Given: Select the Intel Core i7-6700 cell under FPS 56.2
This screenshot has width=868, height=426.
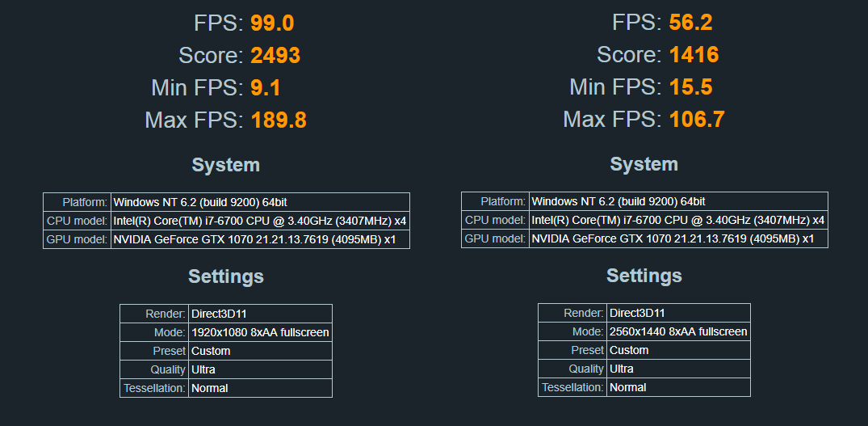Looking at the screenshot, I should coord(677,220).
